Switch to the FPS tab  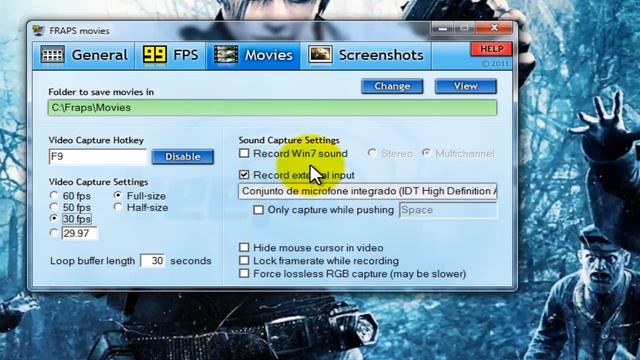pos(170,55)
